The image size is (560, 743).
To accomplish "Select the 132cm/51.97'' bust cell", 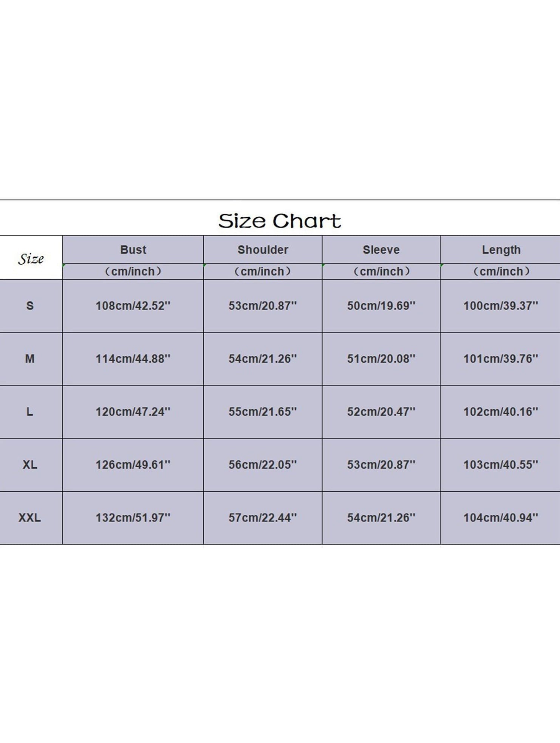I will click(133, 517).
